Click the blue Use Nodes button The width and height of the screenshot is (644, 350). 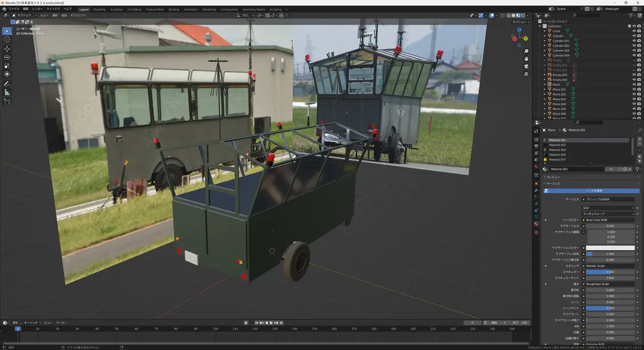[592, 191]
